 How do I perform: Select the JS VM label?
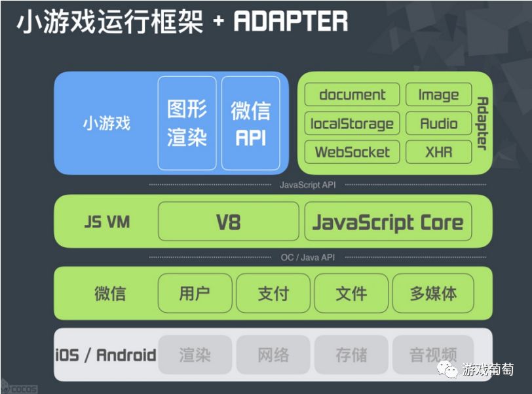pos(107,222)
